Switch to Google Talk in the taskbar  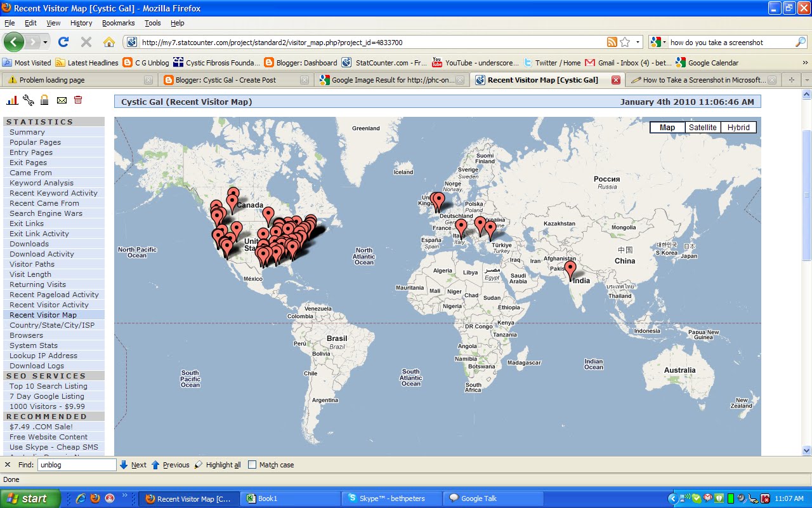[x=493, y=498]
